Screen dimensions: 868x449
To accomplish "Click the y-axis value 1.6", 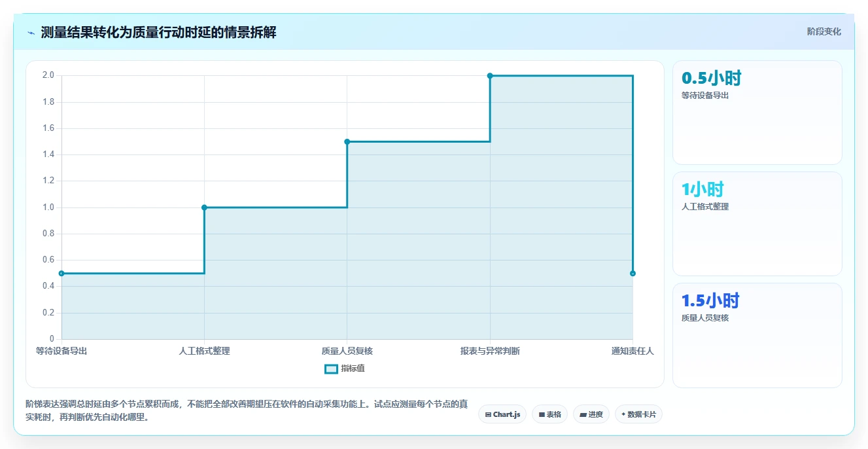I will [x=48, y=128].
